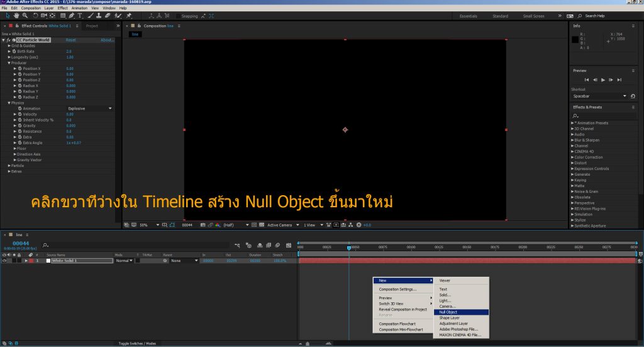The image size is (644, 347).
Task: Hide White Solid 1 layer with eye icon
Action: (x=4, y=260)
